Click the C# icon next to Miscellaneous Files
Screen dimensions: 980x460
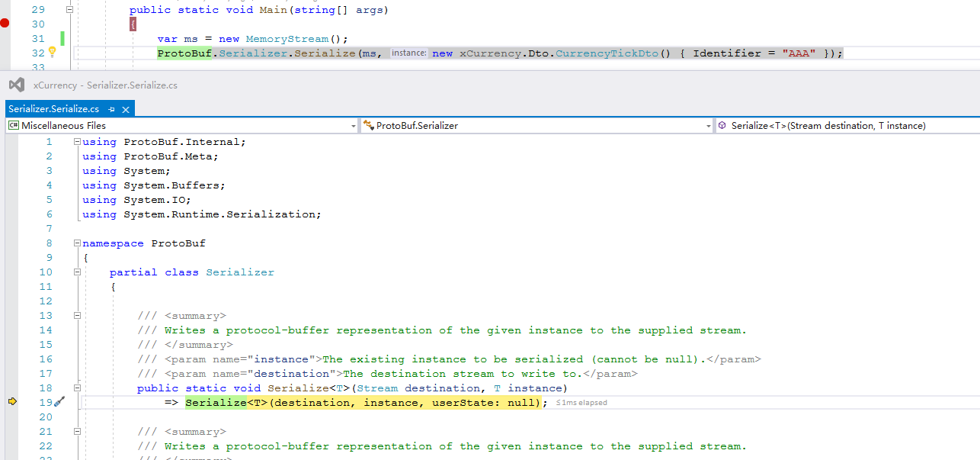(13, 125)
